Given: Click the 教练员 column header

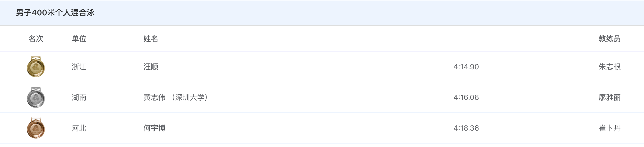Looking at the screenshot, I should [609, 39].
